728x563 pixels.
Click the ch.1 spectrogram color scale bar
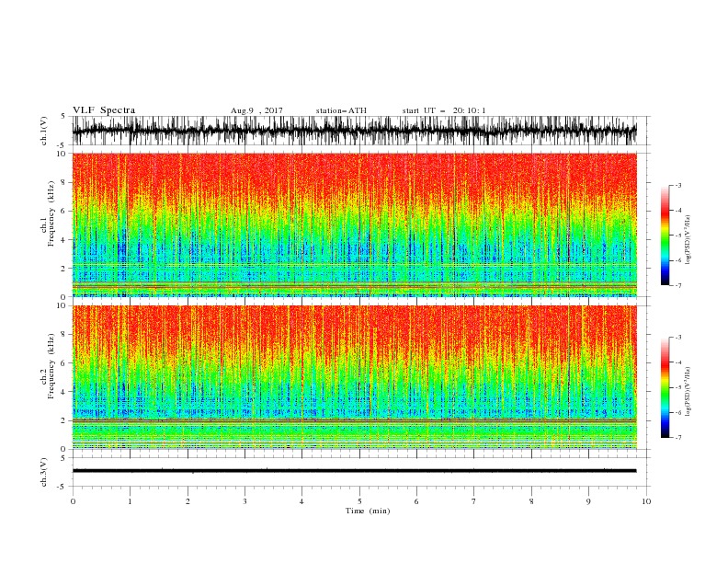click(x=665, y=236)
